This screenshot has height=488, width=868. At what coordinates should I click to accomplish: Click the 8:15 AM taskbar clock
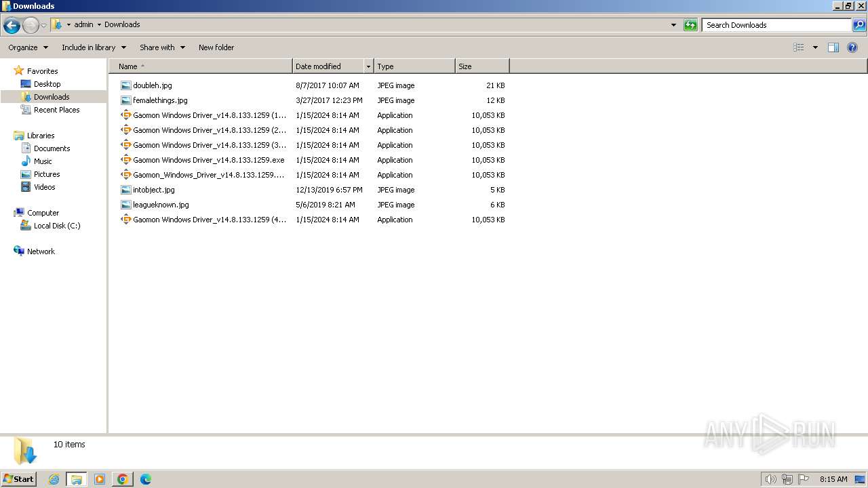coord(833,479)
